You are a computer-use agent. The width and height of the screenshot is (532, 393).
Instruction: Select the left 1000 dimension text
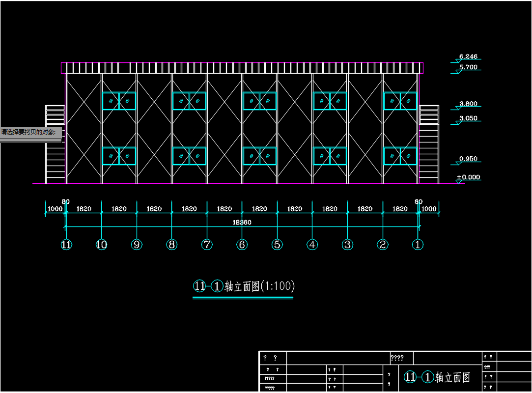pos(55,209)
